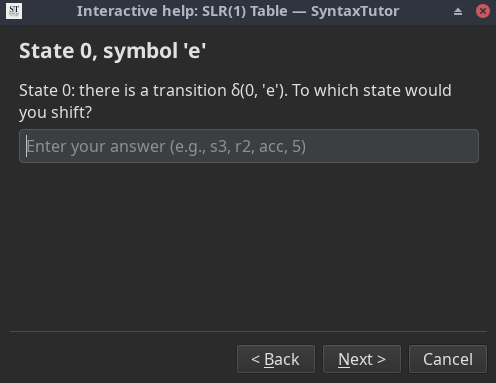Click the words 'you shift?' in the prompt

pyautogui.click(x=55, y=113)
